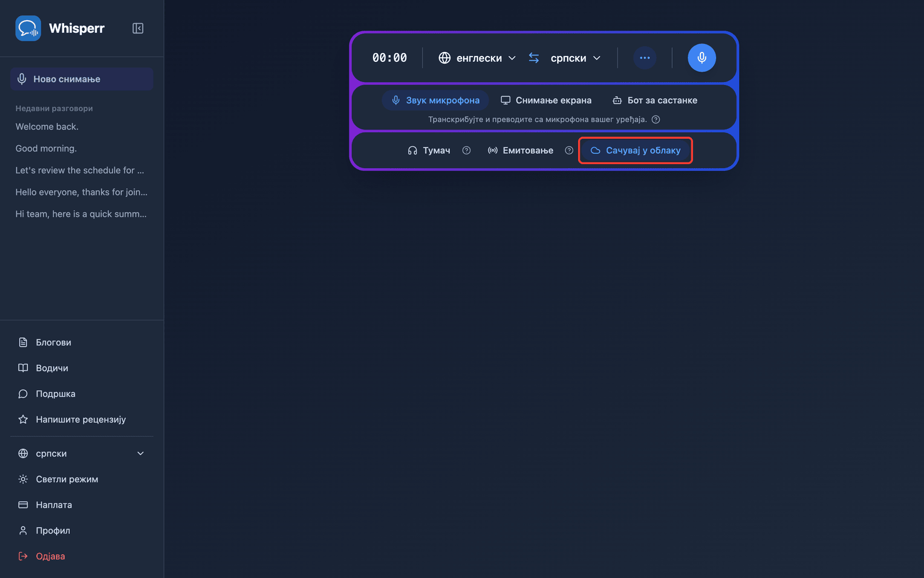Click the help icon beside Емитовање
Screen dimensions: 924x578
point(569,151)
